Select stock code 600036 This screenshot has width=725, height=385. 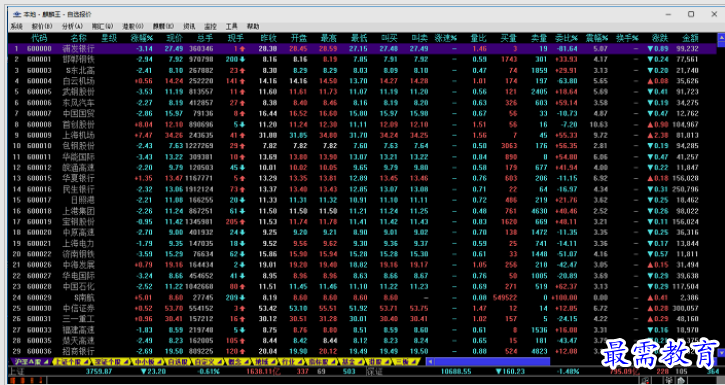(39, 351)
